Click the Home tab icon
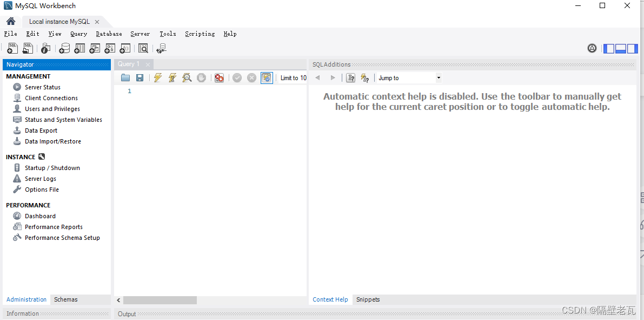 point(11,22)
